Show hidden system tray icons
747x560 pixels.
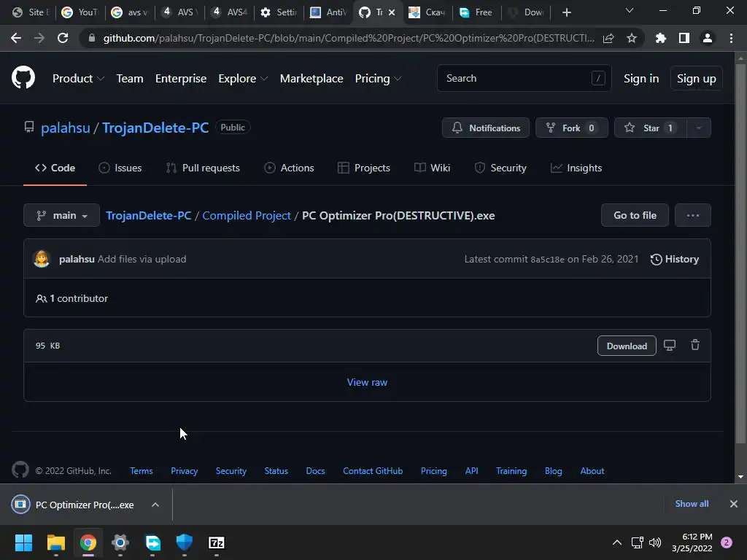tap(616, 542)
